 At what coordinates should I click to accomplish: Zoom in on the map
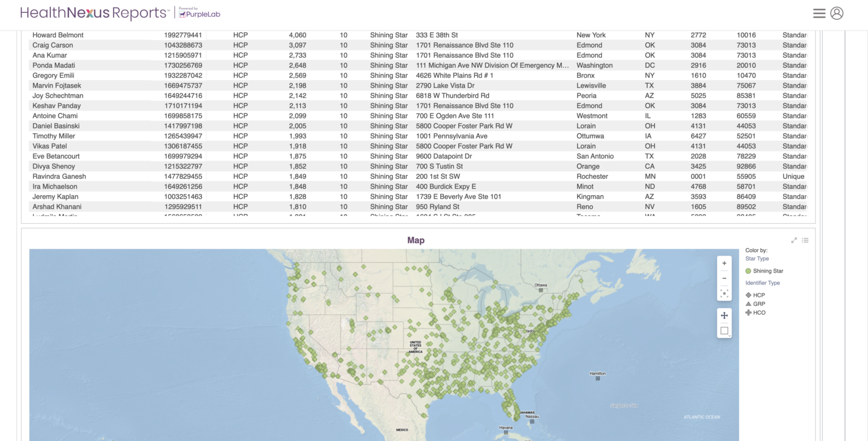coord(724,263)
